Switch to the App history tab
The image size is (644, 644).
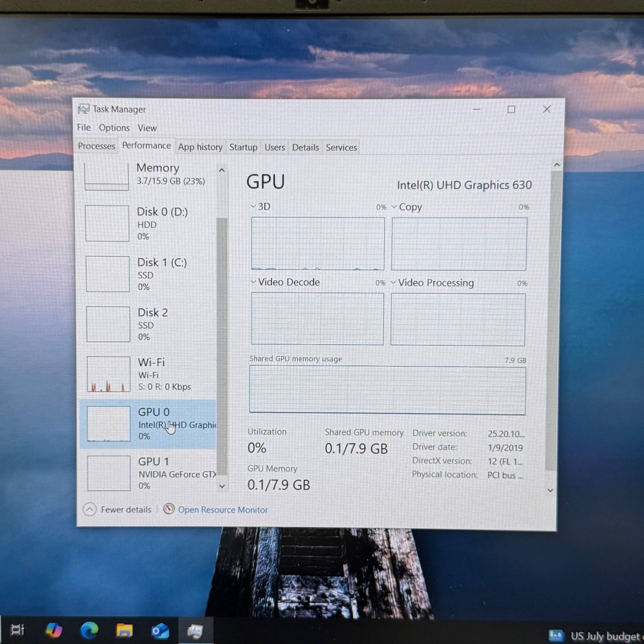(x=200, y=147)
